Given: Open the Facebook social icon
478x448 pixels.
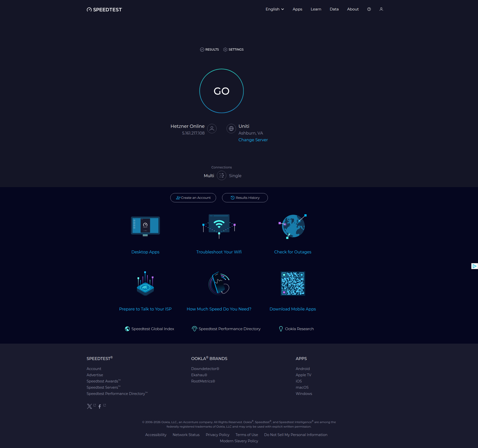Looking at the screenshot, I should 100,406.
